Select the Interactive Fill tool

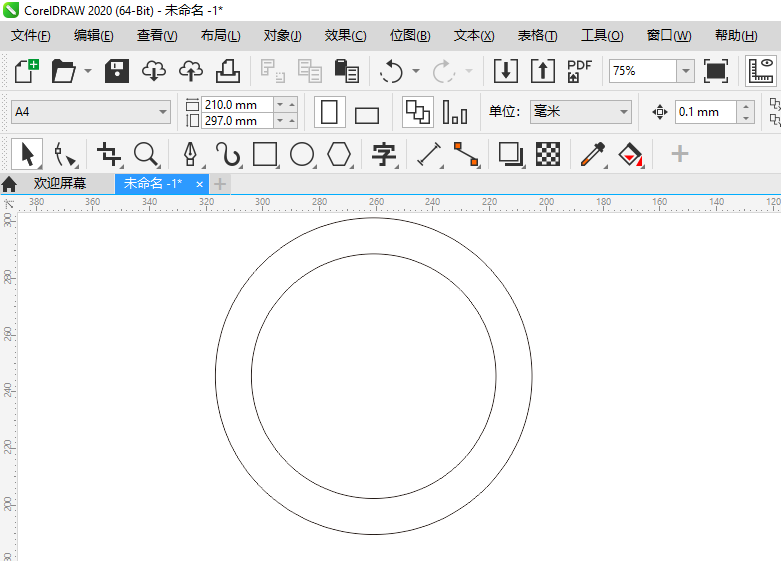coord(630,154)
